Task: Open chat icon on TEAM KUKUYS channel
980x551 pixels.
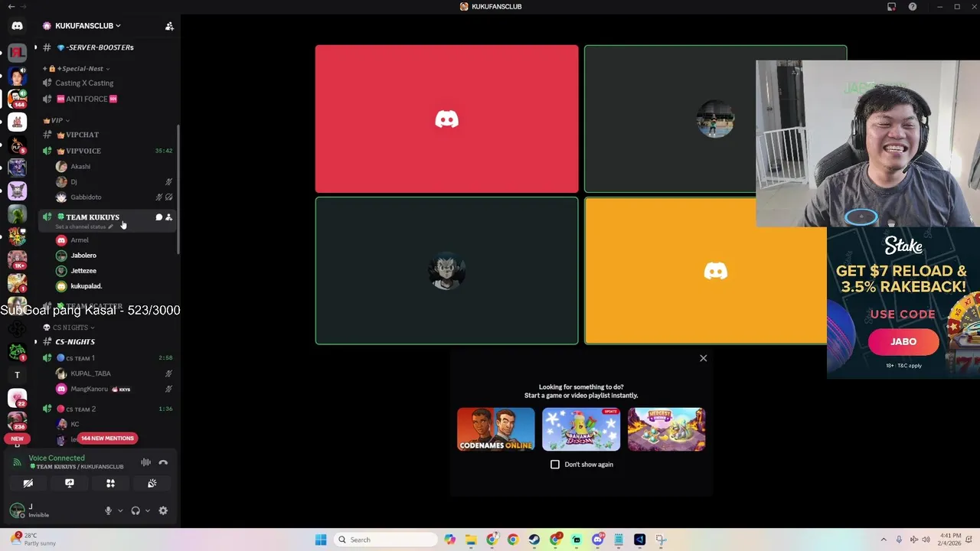Action: [158, 217]
